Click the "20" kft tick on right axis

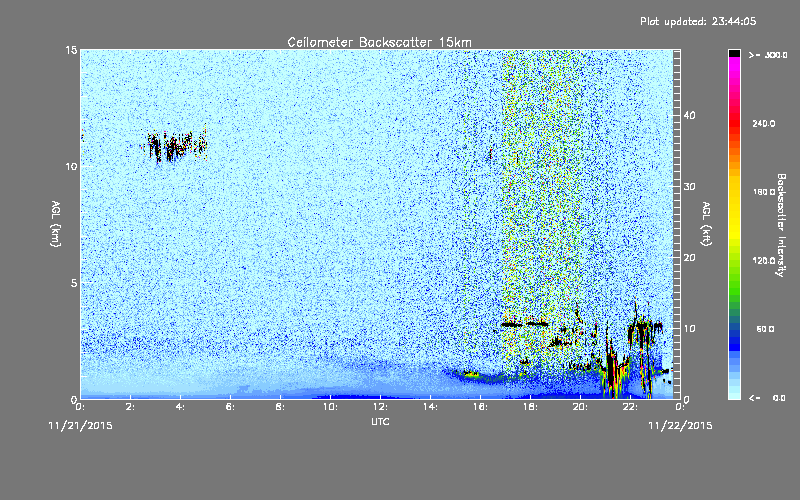point(689,257)
